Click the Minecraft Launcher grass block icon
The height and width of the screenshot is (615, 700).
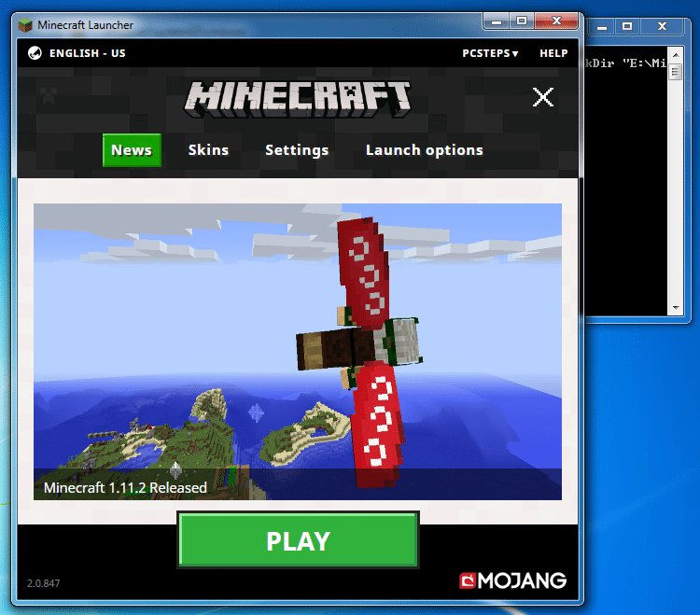tap(25, 25)
